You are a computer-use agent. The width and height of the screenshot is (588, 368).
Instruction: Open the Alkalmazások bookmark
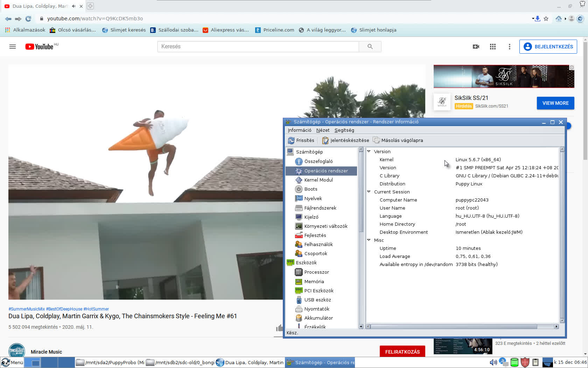pyautogui.click(x=25, y=30)
